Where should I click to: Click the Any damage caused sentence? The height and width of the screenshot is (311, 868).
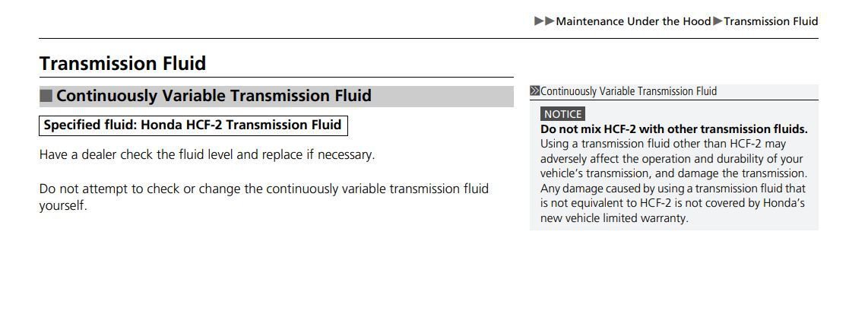pyautogui.click(x=673, y=203)
